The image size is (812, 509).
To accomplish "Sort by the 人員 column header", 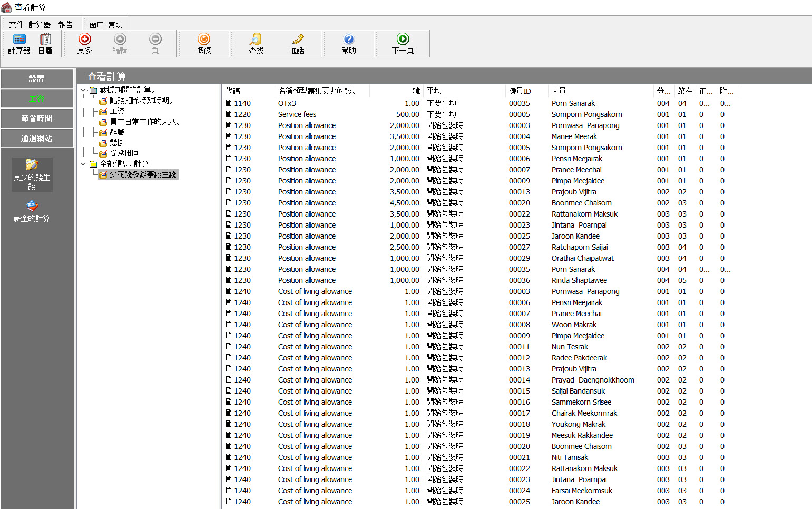I will tap(601, 91).
